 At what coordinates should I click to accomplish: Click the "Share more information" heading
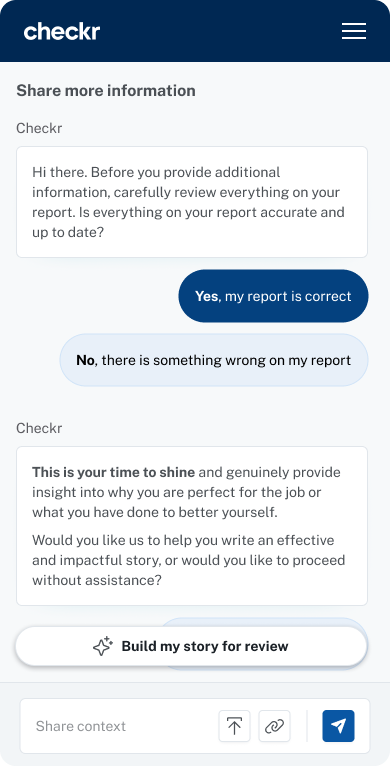coord(106,90)
